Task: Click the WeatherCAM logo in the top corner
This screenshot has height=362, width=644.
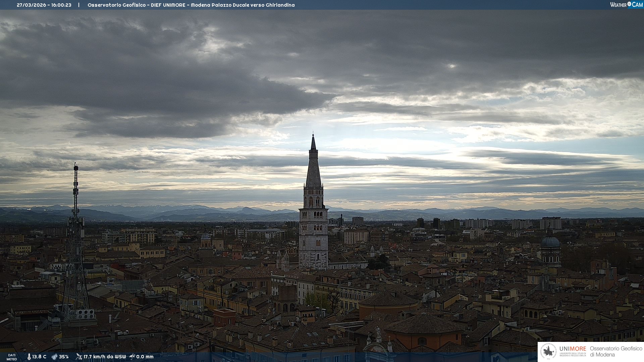Action: [626, 5]
